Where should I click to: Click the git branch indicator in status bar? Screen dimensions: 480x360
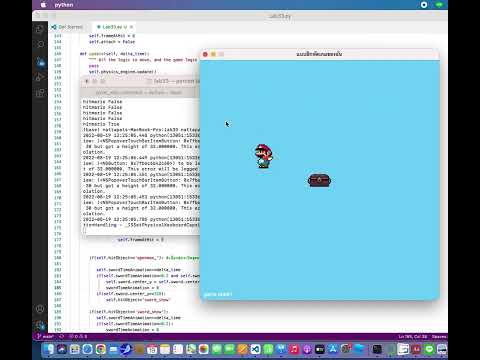pos(45,336)
